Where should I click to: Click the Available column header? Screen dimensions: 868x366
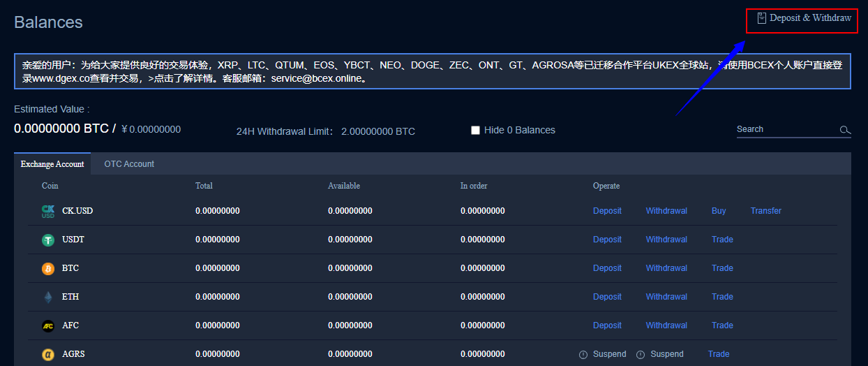pyautogui.click(x=344, y=186)
